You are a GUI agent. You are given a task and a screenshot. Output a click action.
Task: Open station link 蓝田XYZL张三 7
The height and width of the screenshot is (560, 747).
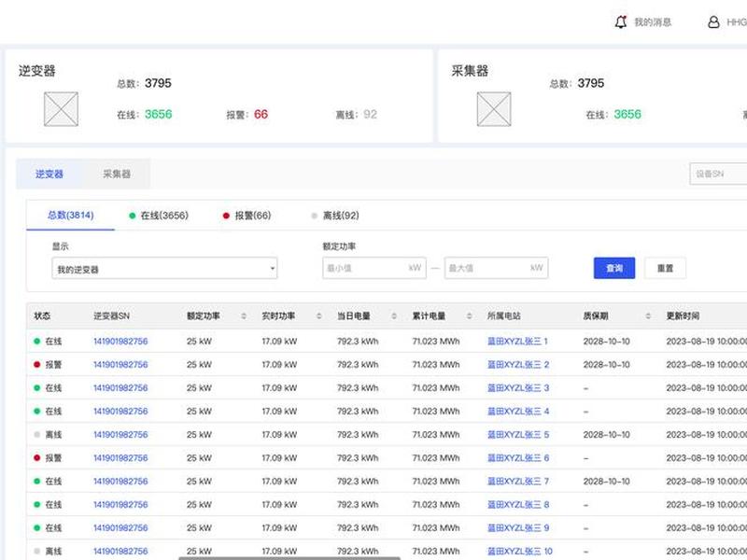(x=518, y=482)
